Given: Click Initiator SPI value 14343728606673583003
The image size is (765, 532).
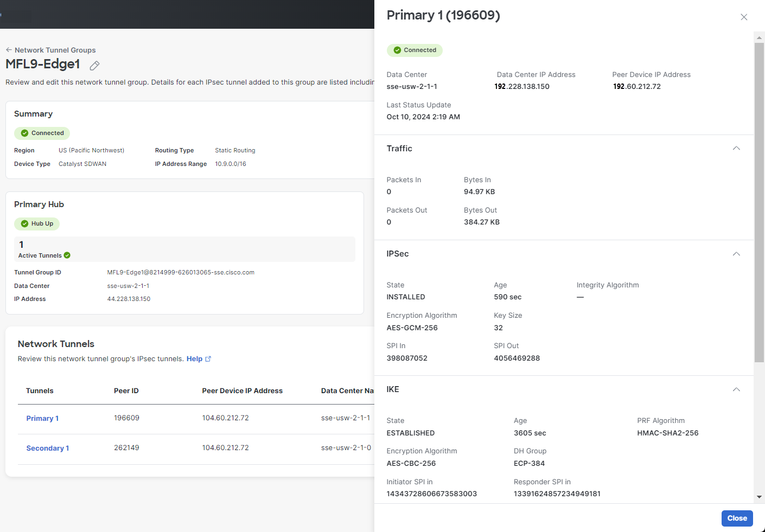Looking at the screenshot, I should pyautogui.click(x=432, y=494).
